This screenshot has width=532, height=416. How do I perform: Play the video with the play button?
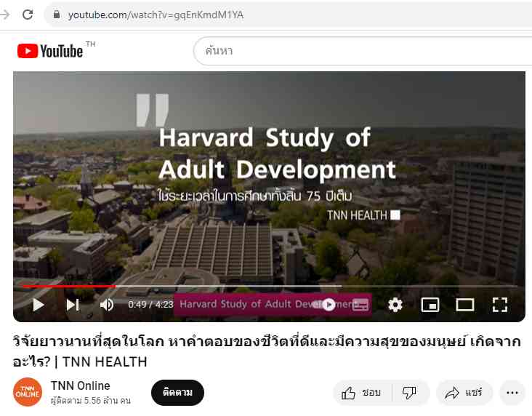39,305
